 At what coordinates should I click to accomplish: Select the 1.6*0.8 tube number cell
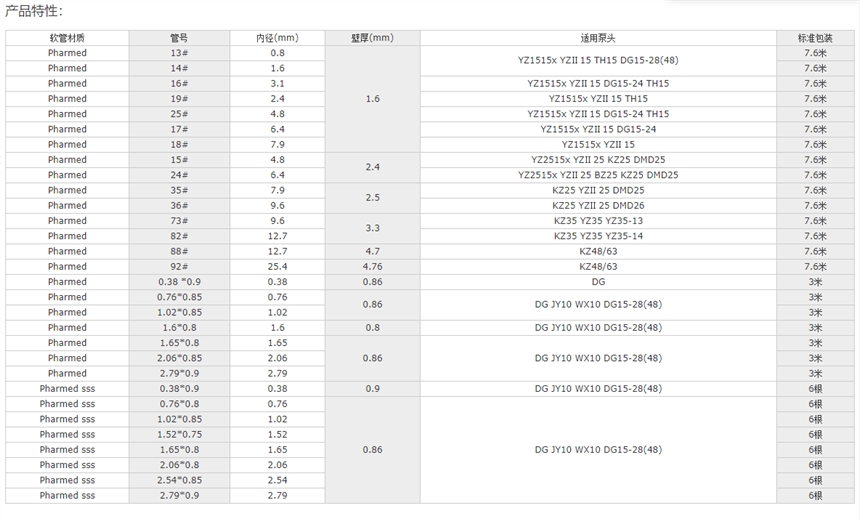pyautogui.click(x=179, y=328)
